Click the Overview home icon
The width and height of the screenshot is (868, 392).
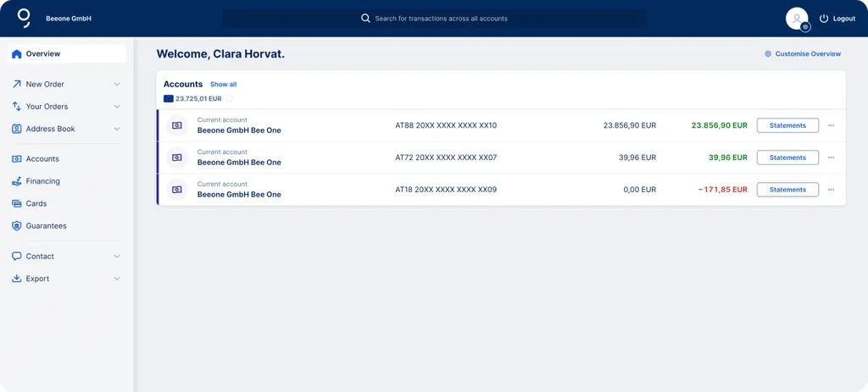pos(17,53)
